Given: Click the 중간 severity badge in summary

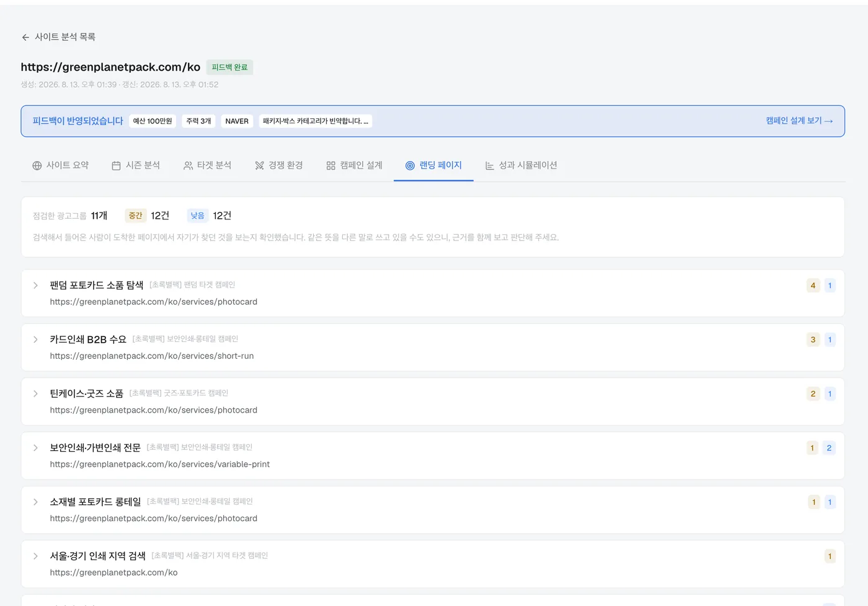Looking at the screenshot, I should [136, 216].
